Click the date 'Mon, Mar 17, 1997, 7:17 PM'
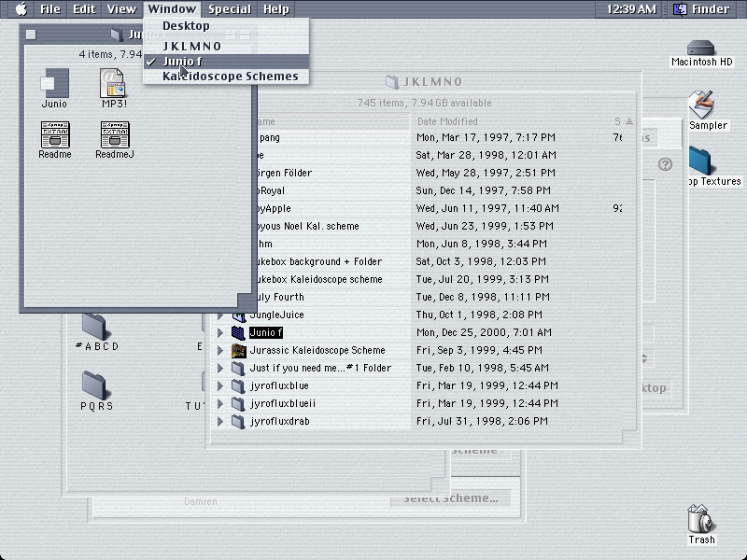 point(486,137)
